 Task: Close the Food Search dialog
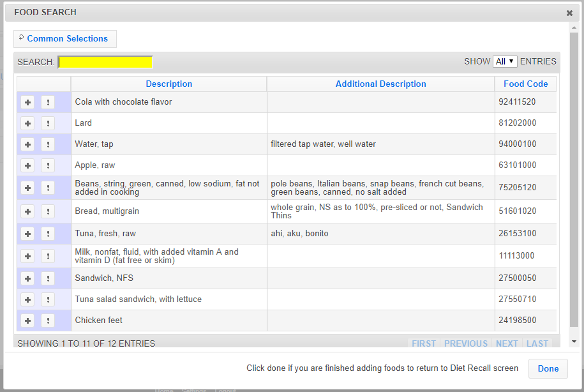(569, 13)
